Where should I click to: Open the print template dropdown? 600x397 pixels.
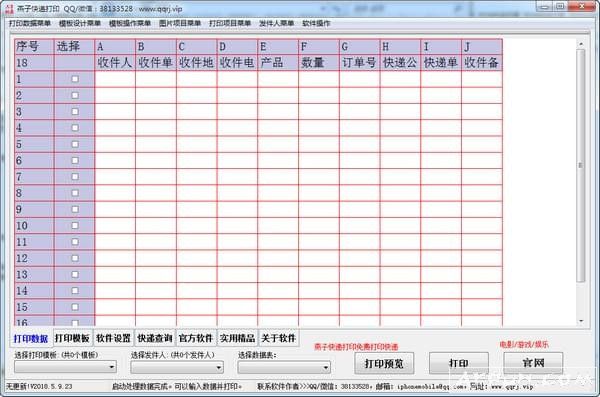tap(65, 367)
